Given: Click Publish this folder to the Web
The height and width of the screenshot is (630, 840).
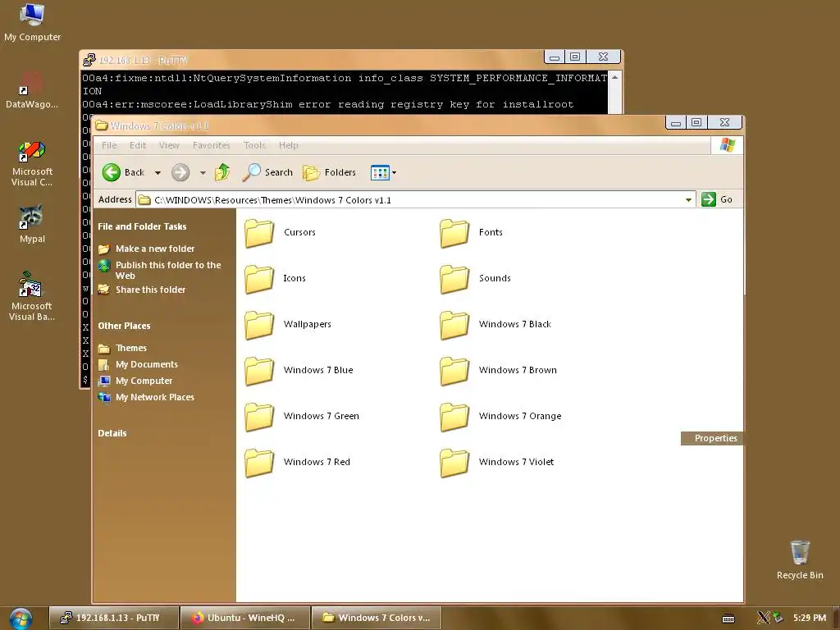Looking at the screenshot, I should pos(160,270).
